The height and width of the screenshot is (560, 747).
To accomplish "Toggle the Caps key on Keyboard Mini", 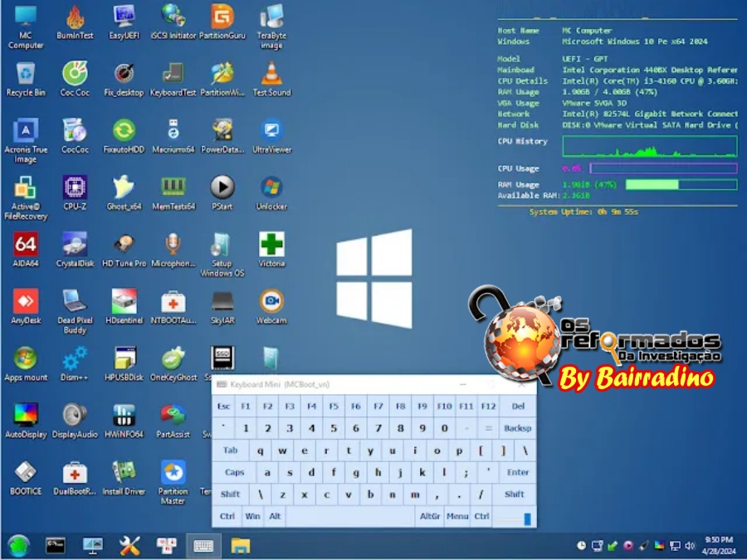I will (234, 472).
